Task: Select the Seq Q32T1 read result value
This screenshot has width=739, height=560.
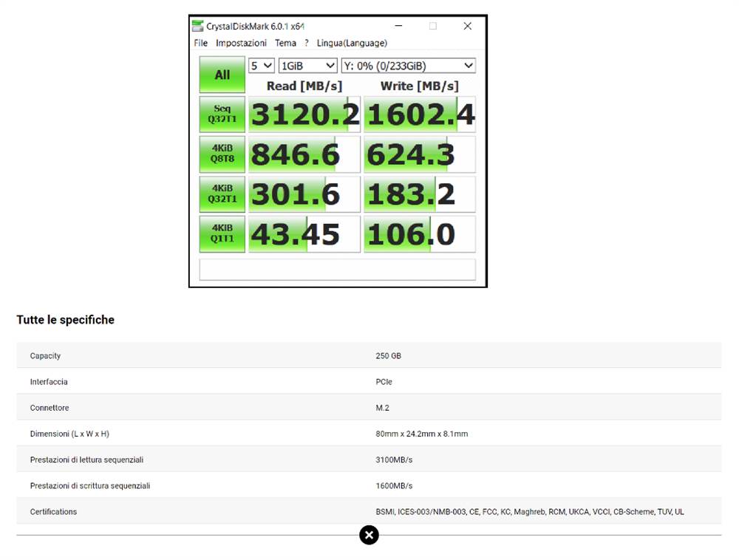Action: pos(304,114)
